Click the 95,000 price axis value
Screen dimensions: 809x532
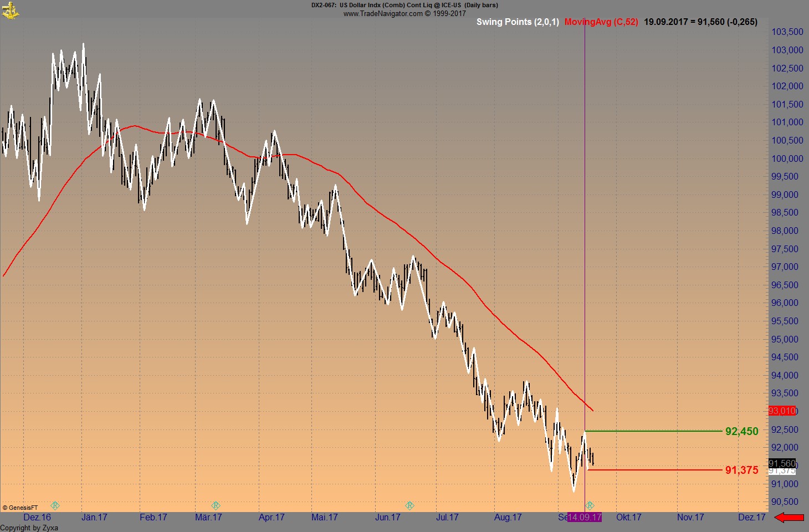(x=785, y=339)
